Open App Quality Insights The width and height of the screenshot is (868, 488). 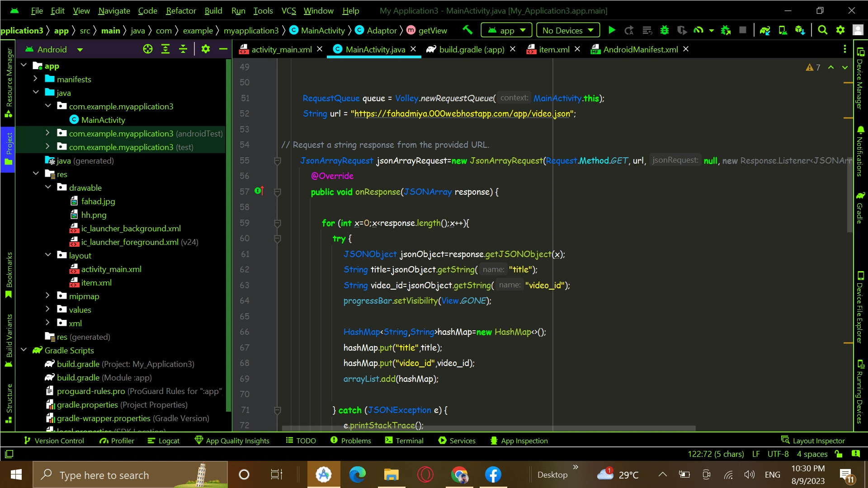[232, 441]
